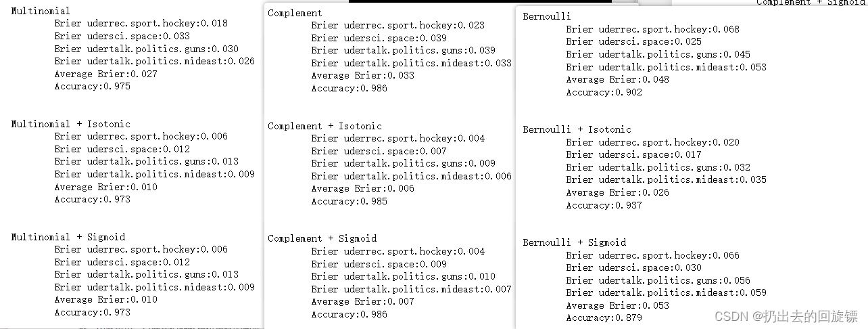Image resolution: width=868 pixels, height=329 pixels.
Task: Click the Accuracy:0.937 value
Action: [604, 206]
